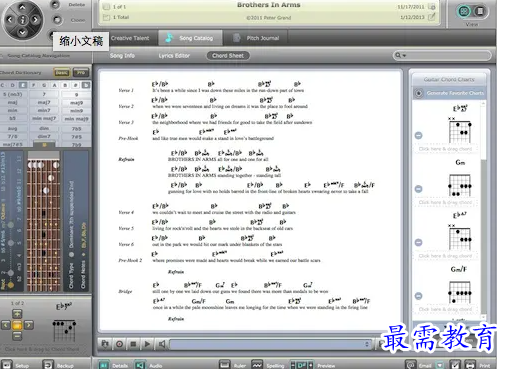Remove Gm chord chart with minus icon
This screenshot has height=369, width=505.
[x=418, y=189]
